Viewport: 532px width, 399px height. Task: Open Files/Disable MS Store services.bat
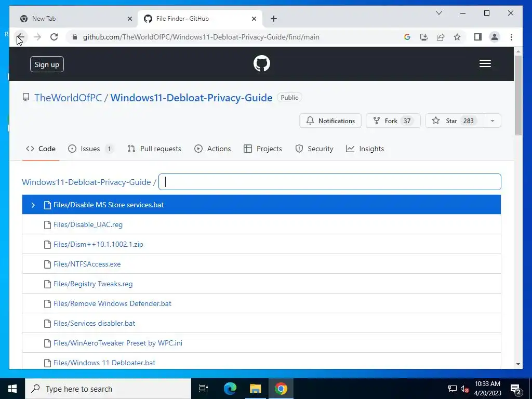pos(109,205)
